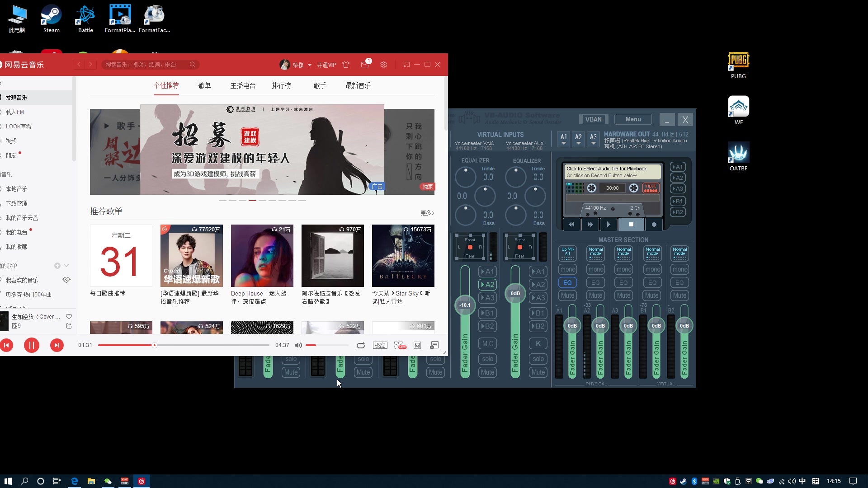Open Windows Start menu
Viewport: 868px width, 488px height.
pyautogui.click(x=8, y=481)
